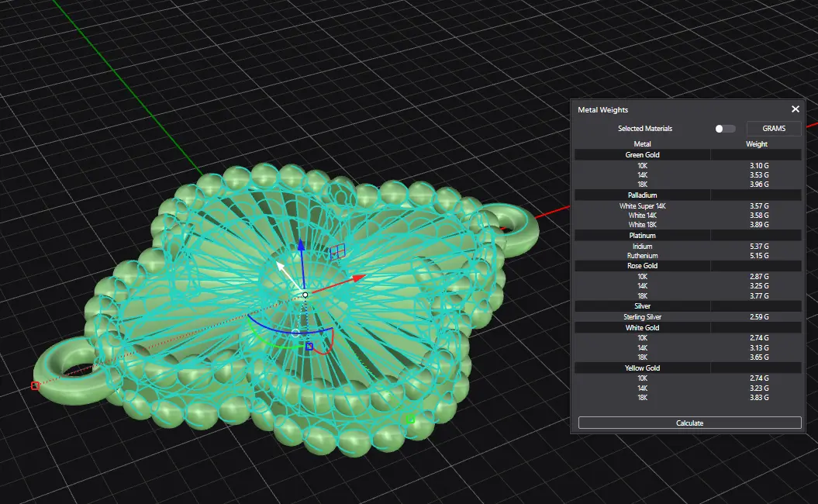
Task: Click the small blue square scale handle
Action: [x=309, y=347]
